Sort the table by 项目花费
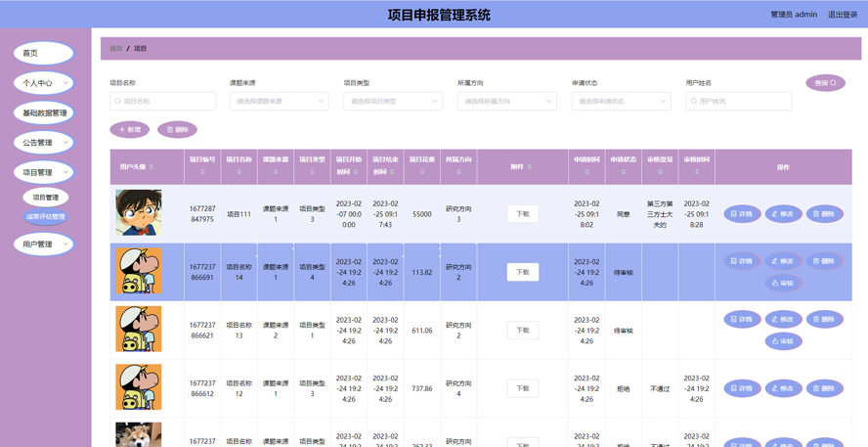The width and height of the screenshot is (868, 447). 422,166
